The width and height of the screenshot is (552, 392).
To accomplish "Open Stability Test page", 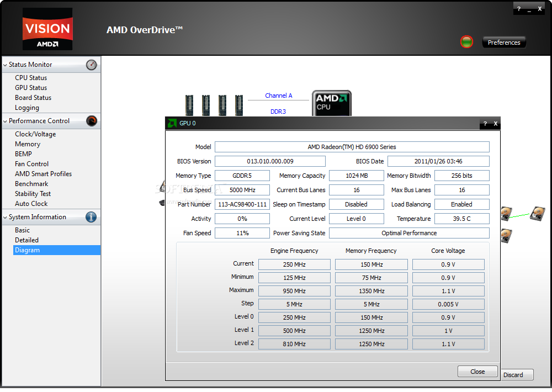I will click(x=33, y=194).
